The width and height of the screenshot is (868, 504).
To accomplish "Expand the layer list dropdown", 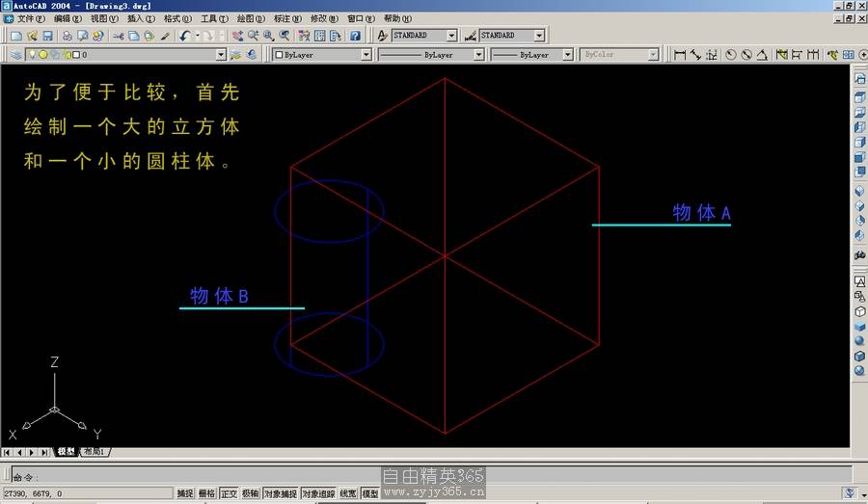I will point(221,55).
